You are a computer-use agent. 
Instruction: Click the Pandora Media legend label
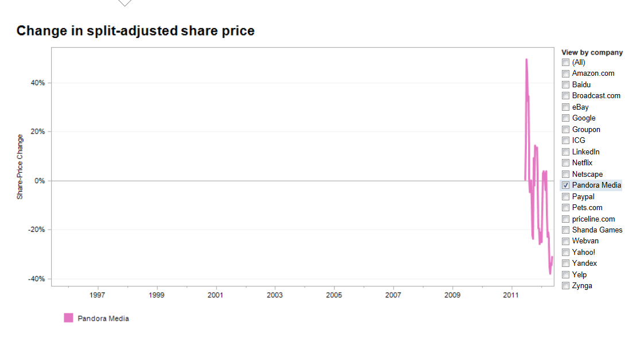[103, 319]
